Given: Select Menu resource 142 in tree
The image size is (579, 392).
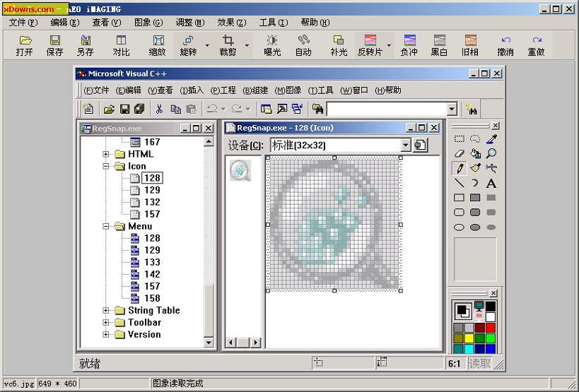Looking at the screenshot, I should pos(152,274).
